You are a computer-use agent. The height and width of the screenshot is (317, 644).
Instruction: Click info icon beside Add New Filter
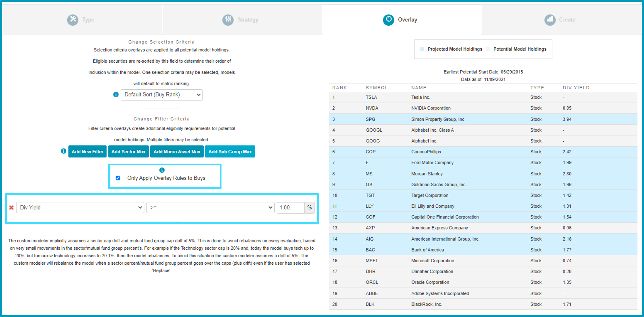[64, 151]
